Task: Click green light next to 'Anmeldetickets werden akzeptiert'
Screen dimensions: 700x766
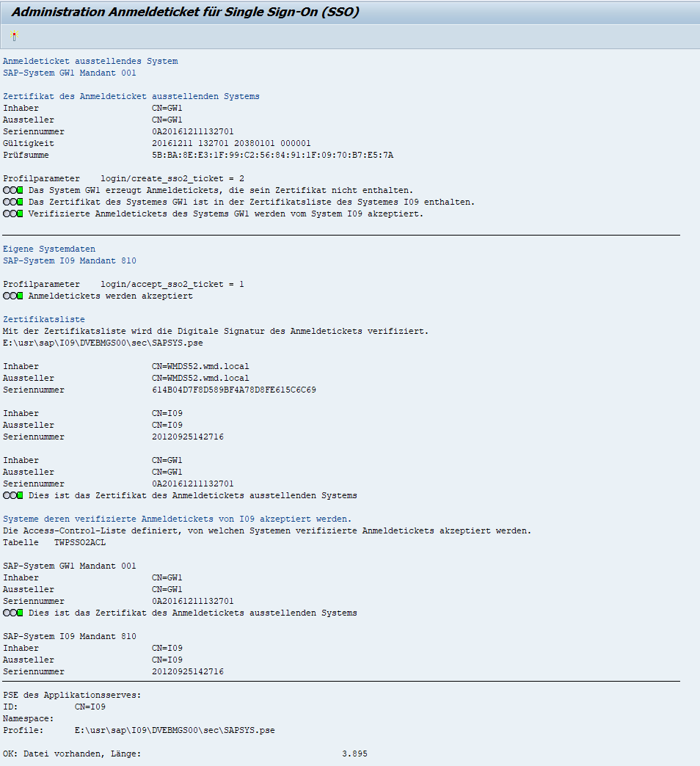Action: [13, 296]
